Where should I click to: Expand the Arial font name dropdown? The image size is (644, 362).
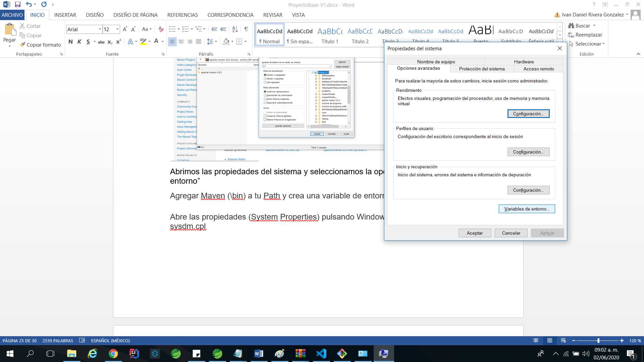coord(100,29)
